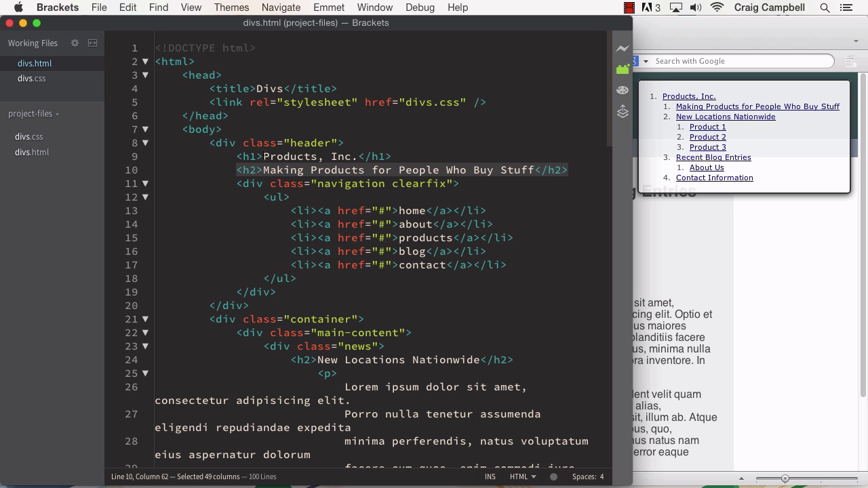Viewport: 868px width, 488px height.
Task: Collapse the news div on line 23
Action: coord(145,346)
